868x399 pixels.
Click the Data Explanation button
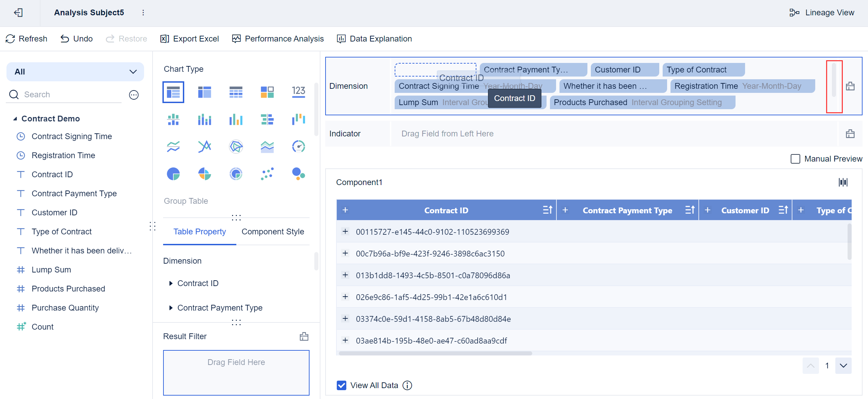(x=374, y=38)
